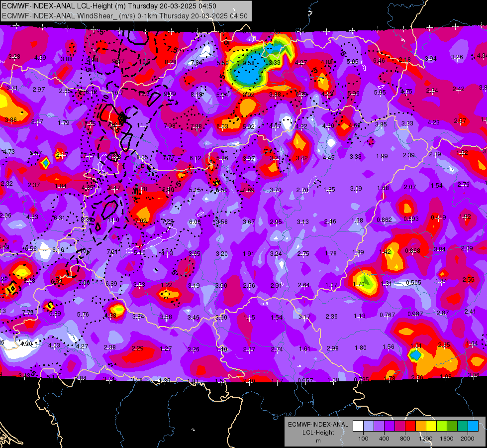The height and width of the screenshot is (448, 487).
Task: Click the wind shear value 7.02
Action: pos(141,221)
